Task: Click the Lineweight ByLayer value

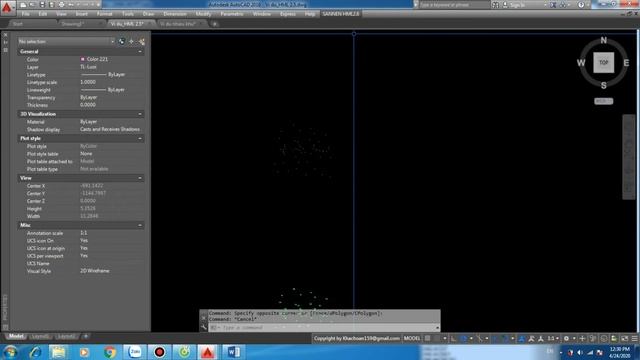Action: coord(103,90)
